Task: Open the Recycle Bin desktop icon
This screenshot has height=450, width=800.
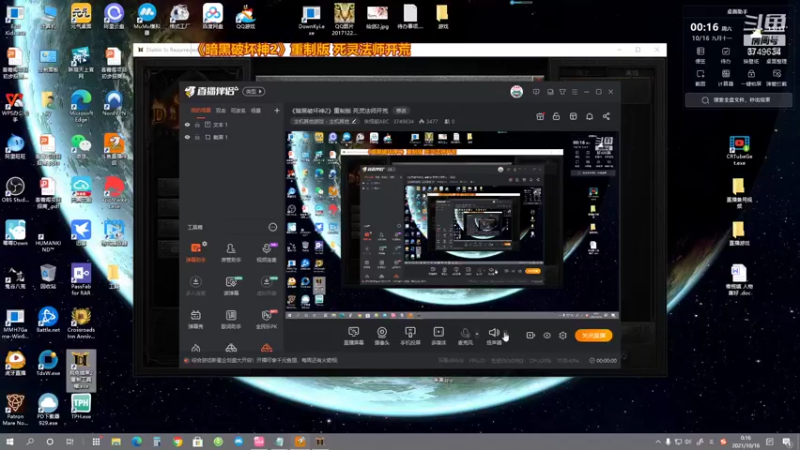Action: [x=48, y=277]
